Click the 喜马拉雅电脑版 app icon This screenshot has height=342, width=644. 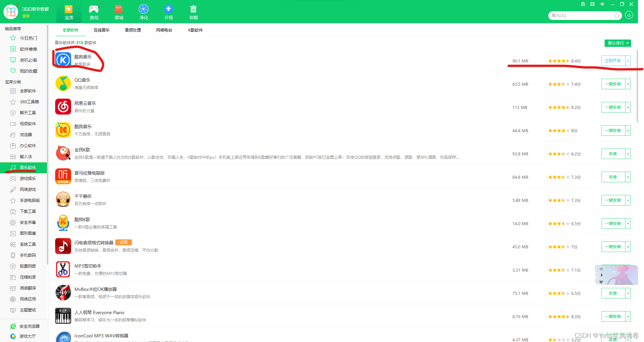(x=63, y=176)
